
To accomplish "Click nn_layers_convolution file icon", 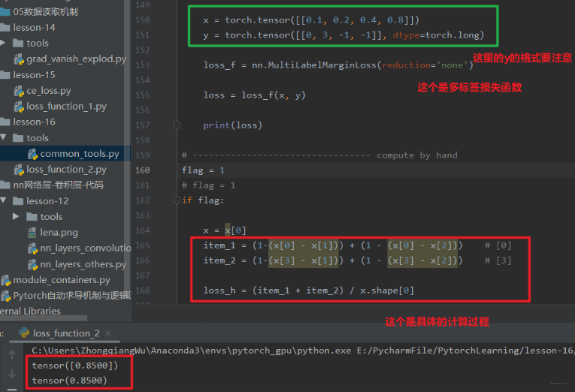I will tap(32, 249).
